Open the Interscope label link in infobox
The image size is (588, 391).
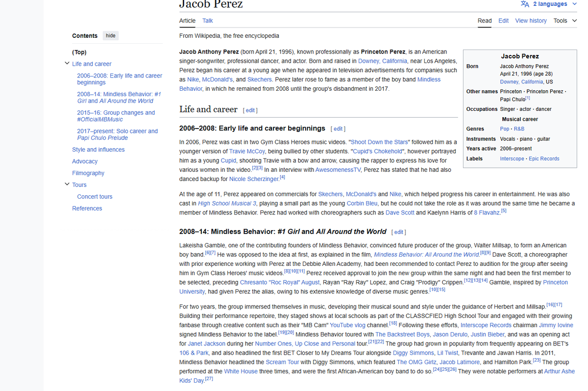[x=512, y=159]
